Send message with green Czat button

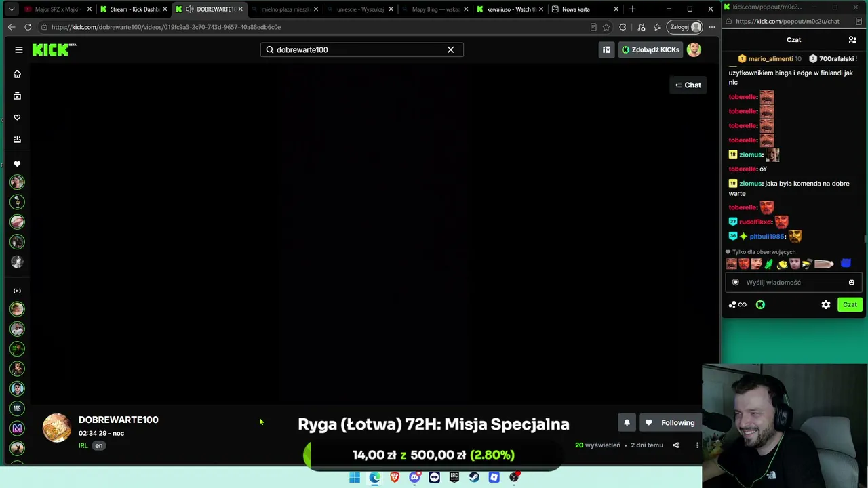click(850, 305)
